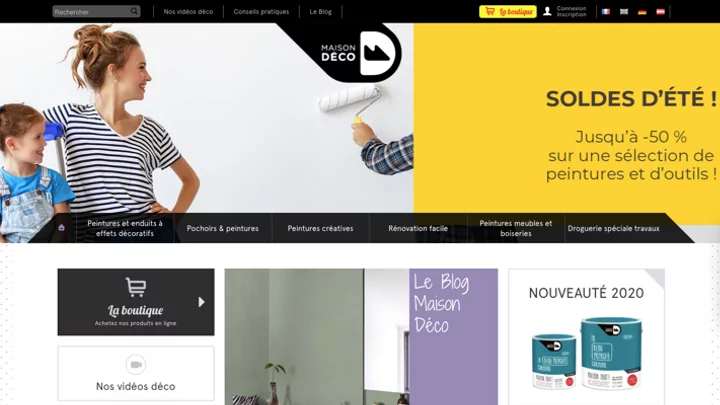Image resolution: width=720 pixels, height=405 pixels.
Task: Select Rénovation facile menu item
Action: tap(418, 228)
